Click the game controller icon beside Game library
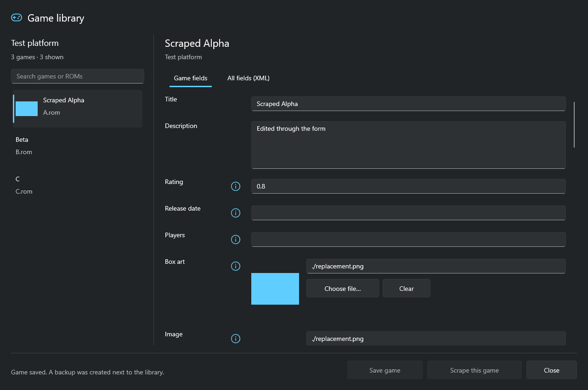 [x=17, y=18]
